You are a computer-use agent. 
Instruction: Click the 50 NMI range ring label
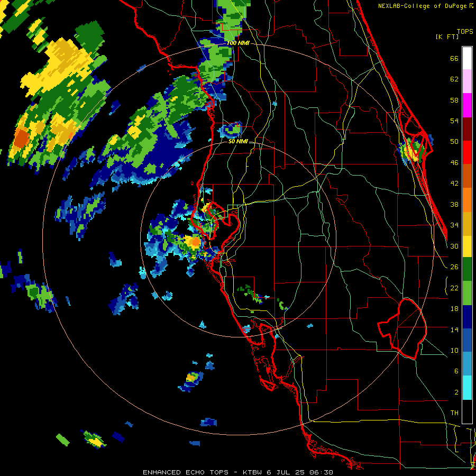pos(238,141)
